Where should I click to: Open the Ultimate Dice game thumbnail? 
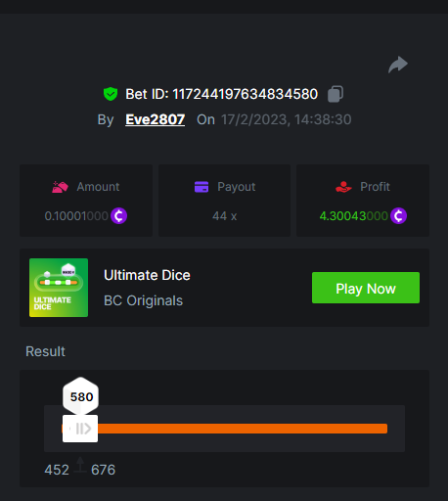(59, 288)
